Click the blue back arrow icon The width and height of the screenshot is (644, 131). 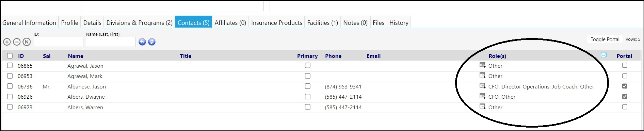tap(142, 42)
